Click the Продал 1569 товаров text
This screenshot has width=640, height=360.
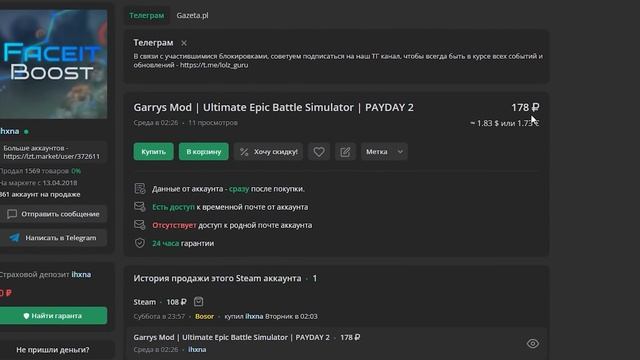click(x=34, y=171)
